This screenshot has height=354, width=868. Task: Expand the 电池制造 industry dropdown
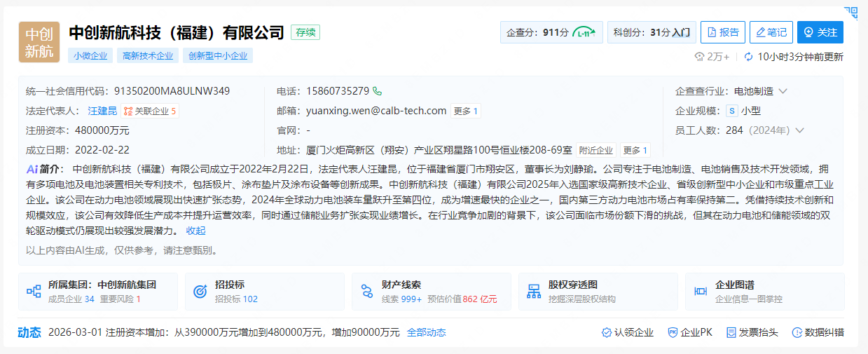pos(783,91)
